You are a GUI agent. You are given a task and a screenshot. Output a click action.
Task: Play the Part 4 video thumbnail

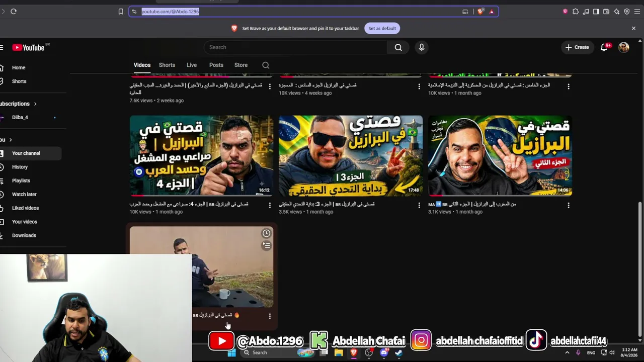[201, 156]
